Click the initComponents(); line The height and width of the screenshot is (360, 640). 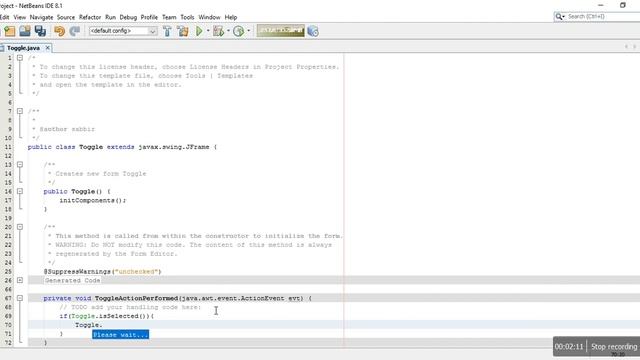pos(93,200)
